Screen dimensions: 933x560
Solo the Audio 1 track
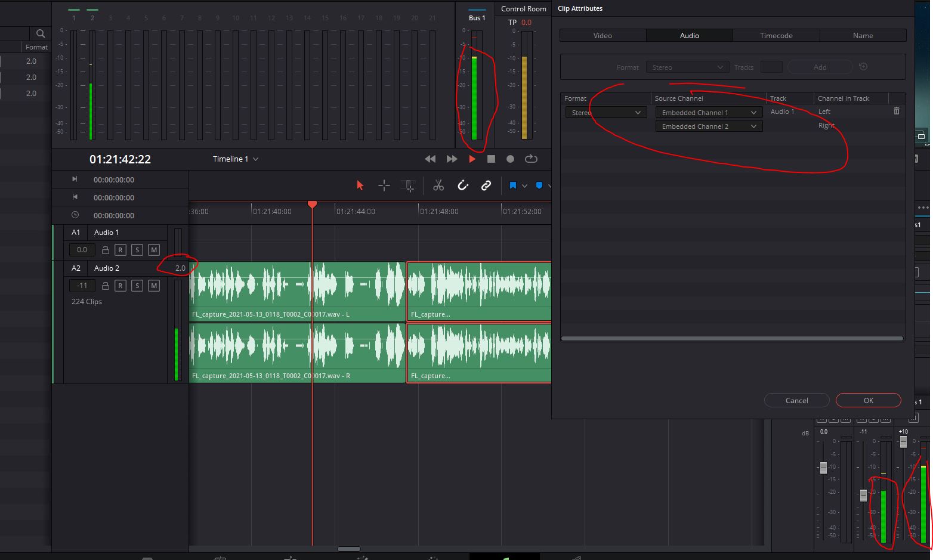pos(137,250)
